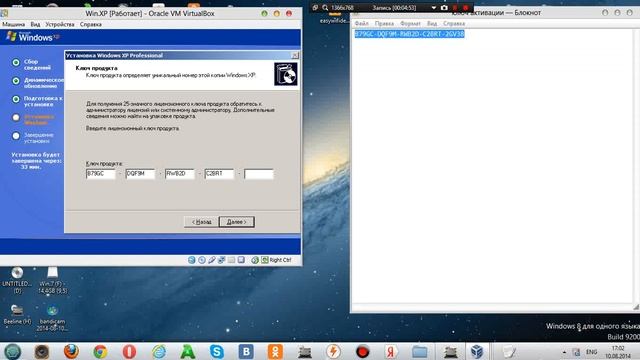Click the highlighted key text in Notepad
Viewport: 640px width, 360px height.
click(409, 34)
